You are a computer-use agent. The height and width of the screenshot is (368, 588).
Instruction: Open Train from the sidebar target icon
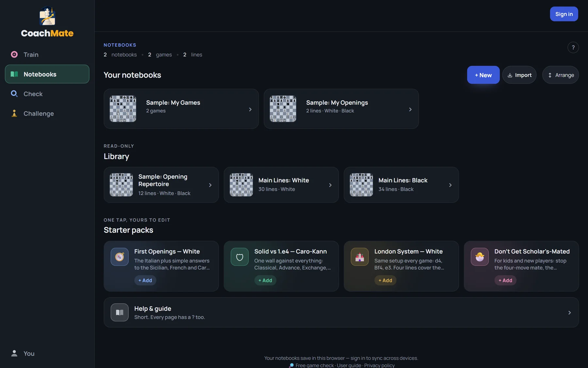14,54
